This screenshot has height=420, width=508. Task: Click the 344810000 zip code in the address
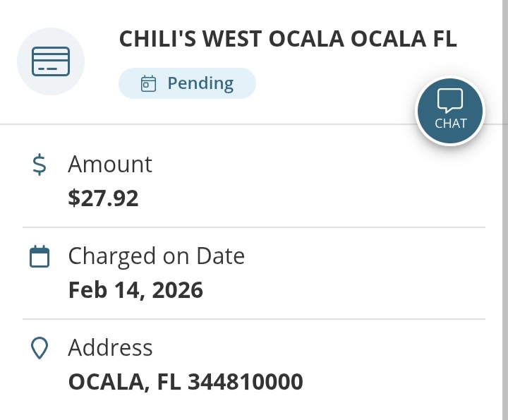tap(246, 382)
